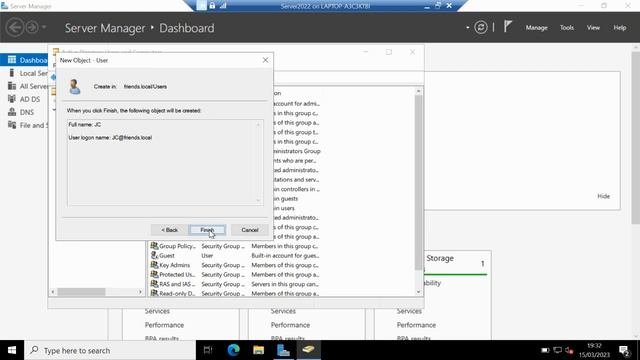
Task: Click the Back button in wizard
Action: [x=169, y=230]
